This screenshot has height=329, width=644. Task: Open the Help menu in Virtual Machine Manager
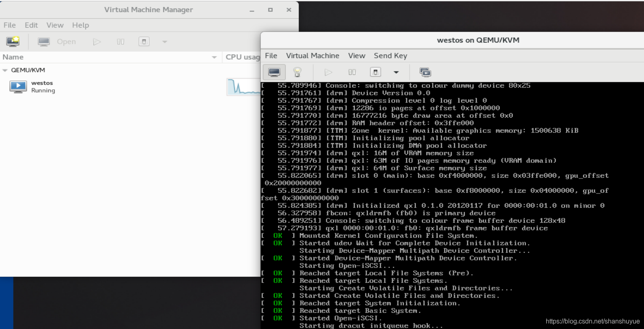click(x=80, y=25)
